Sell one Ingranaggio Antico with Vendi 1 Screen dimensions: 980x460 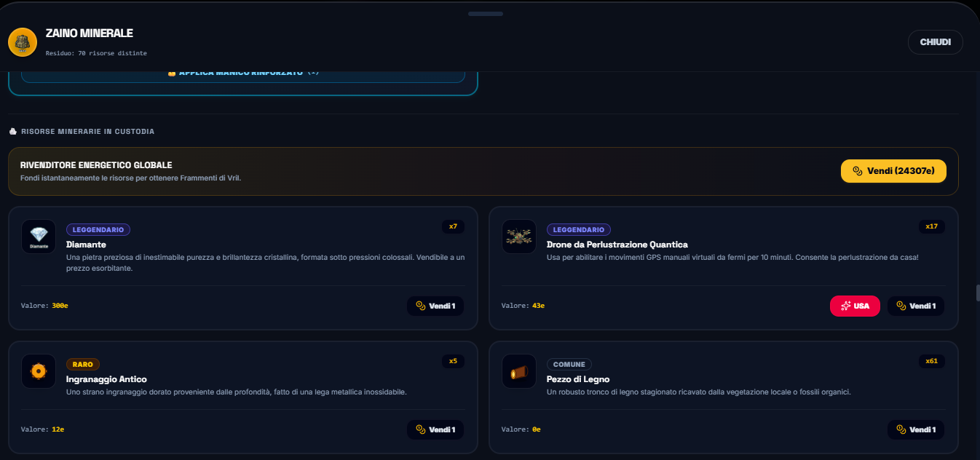pos(435,429)
